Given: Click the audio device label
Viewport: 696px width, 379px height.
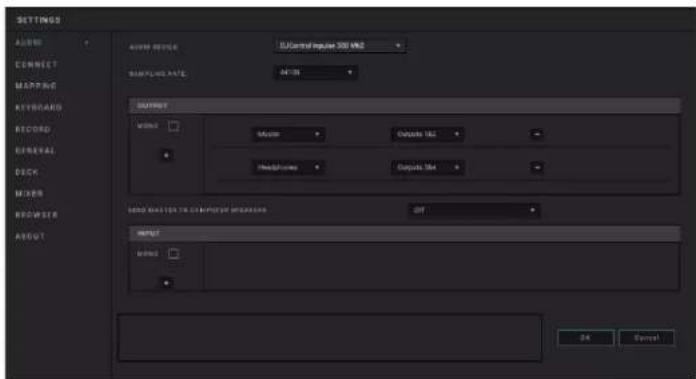Looking at the screenshot, I should tap(154, 47).
